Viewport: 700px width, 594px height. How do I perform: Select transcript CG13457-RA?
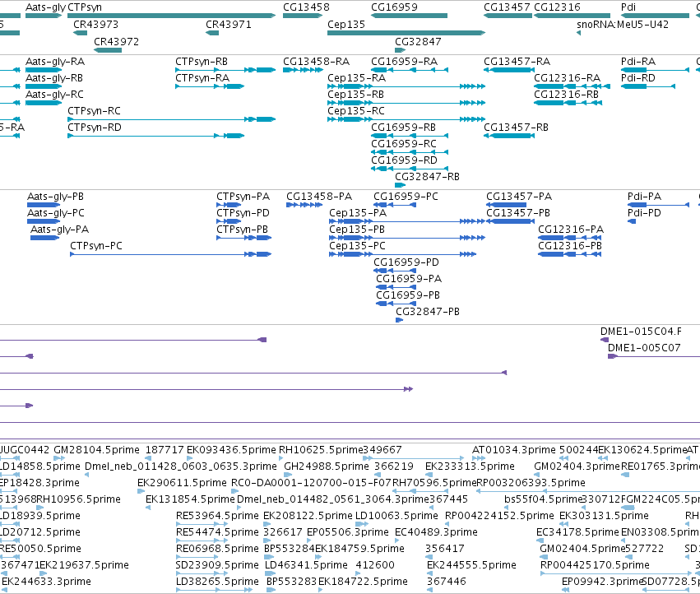pos(517,61)
